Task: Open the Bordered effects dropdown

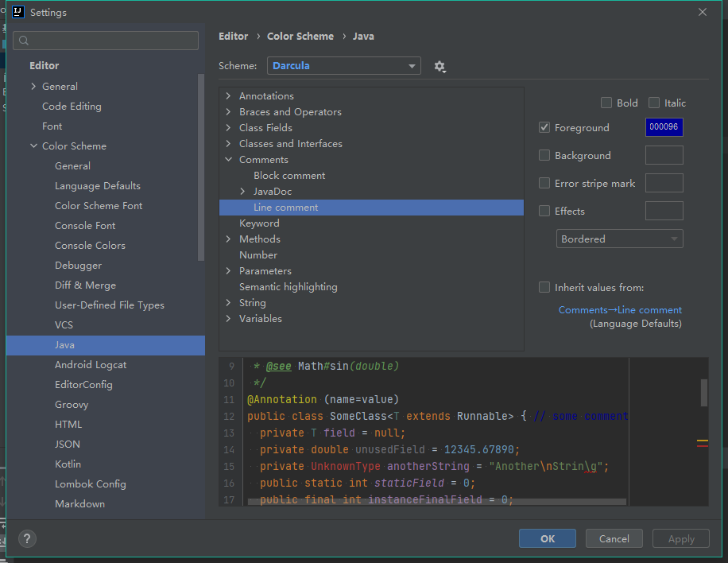Action: (x=619, y=239)
